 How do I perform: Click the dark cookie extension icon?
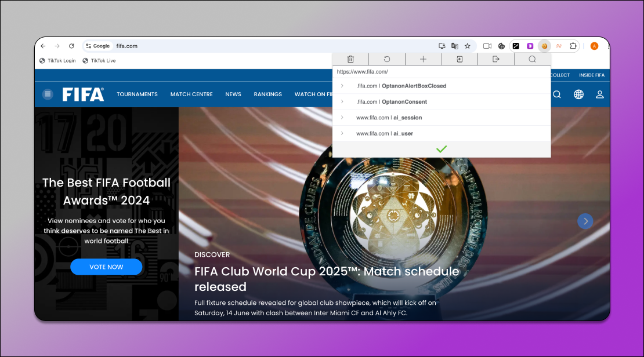click(x=501, y=46)
